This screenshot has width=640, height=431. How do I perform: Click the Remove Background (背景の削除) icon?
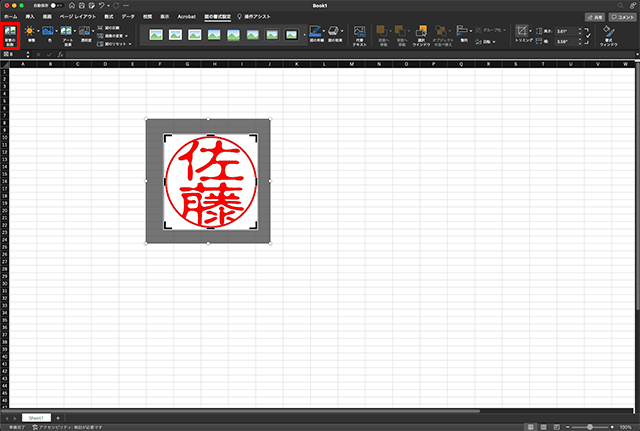[10, 34]
